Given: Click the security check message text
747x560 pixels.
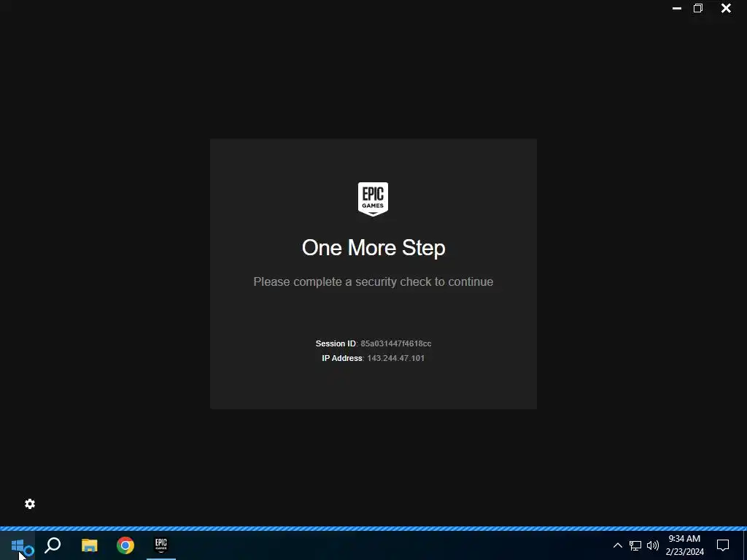Looking at the screenshot, I should [373, 282].
